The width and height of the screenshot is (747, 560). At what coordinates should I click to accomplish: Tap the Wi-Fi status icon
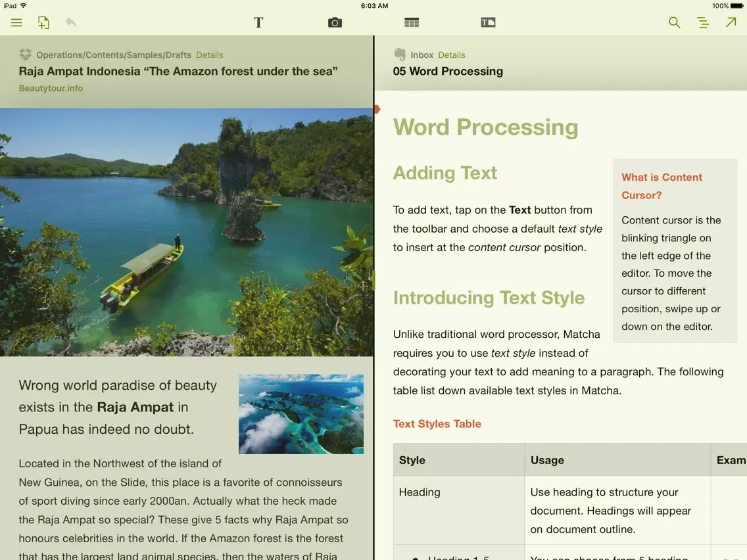(x=24, y=6)
